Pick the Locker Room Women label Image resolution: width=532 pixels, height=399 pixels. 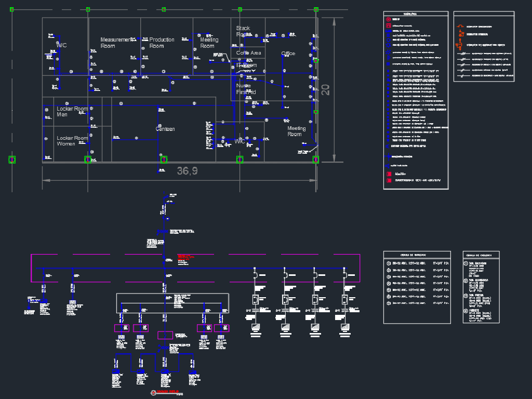(x=72, y=141)
